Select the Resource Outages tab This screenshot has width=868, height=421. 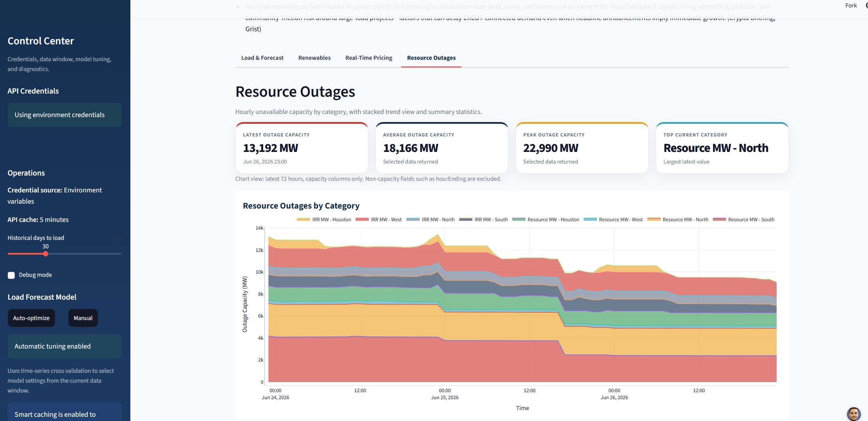[431, 58]
